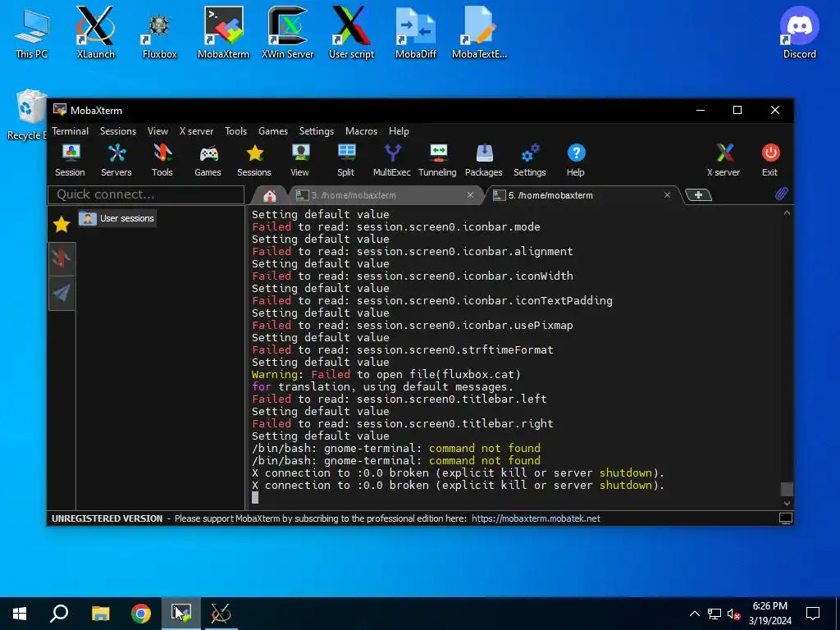Viewport: 840px width, 630px height.
Task: Open File Explorer from taskbar
Action: point(100,614)
